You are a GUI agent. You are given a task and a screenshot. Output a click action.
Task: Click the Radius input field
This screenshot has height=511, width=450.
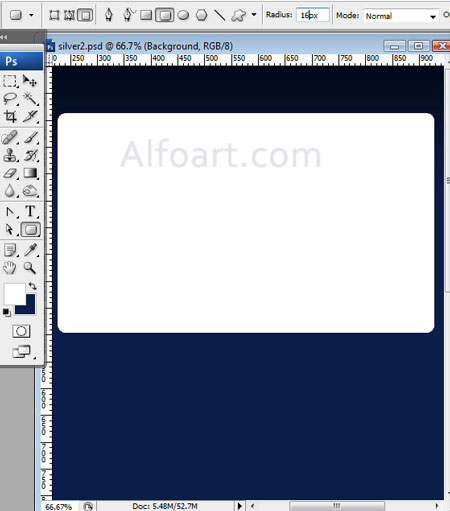pos(313,15)
